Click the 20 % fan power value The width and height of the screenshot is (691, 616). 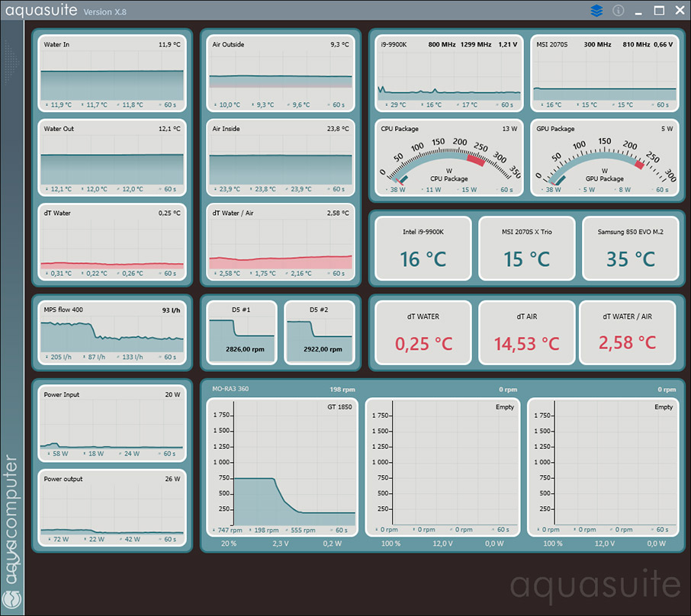point(229,544)
